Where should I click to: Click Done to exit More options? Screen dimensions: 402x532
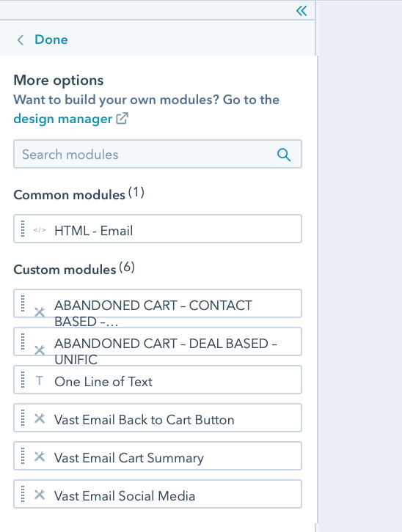51,40
